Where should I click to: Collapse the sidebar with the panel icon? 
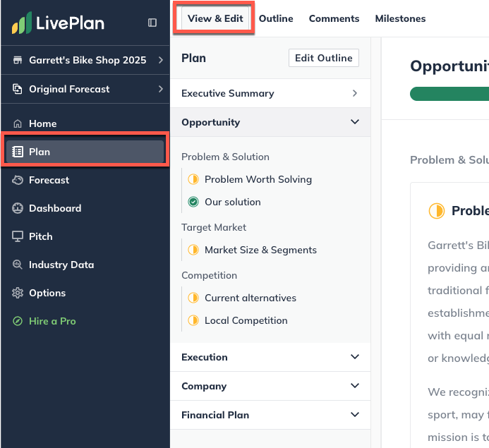click(x=152, y=23)
